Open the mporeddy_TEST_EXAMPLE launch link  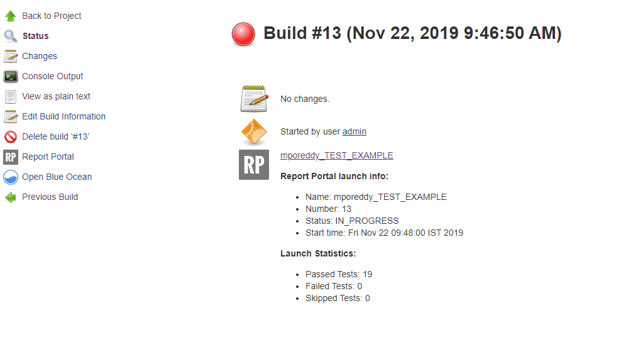pyautogui.click(x=336, y=155)
